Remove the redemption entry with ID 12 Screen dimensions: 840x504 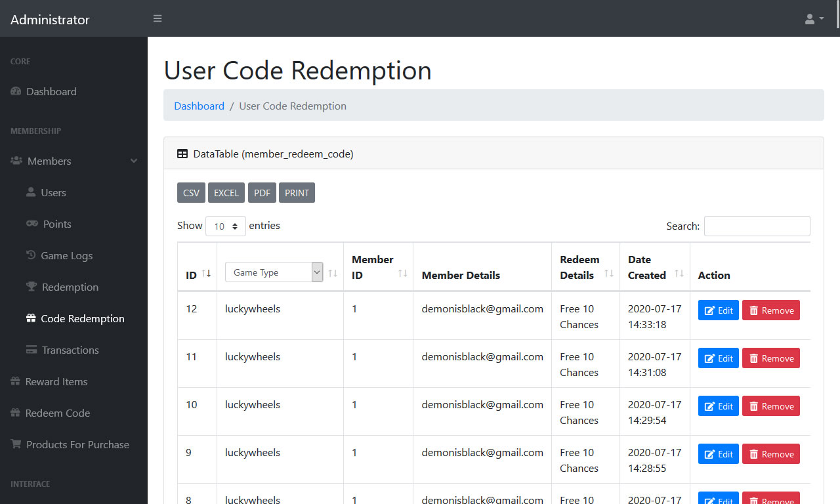770,310
